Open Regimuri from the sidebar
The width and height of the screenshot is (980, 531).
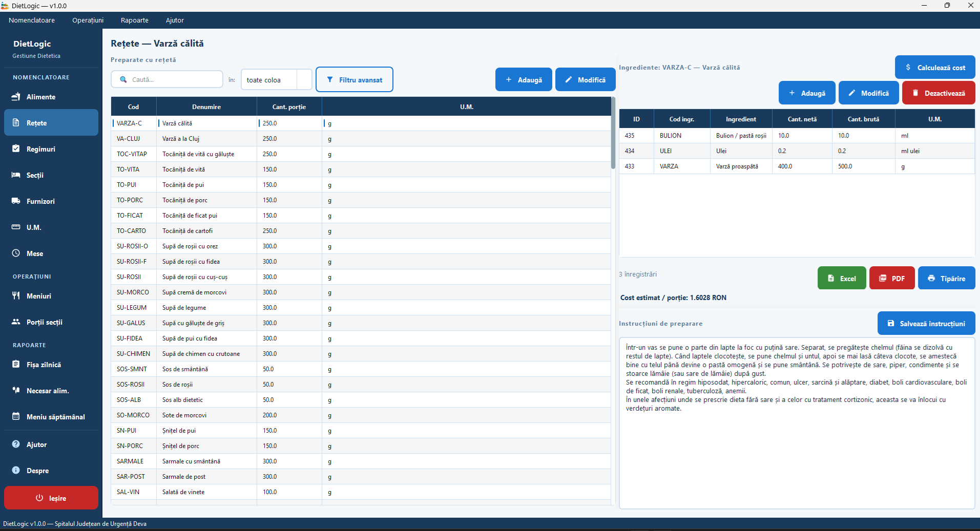pos(51,149)
